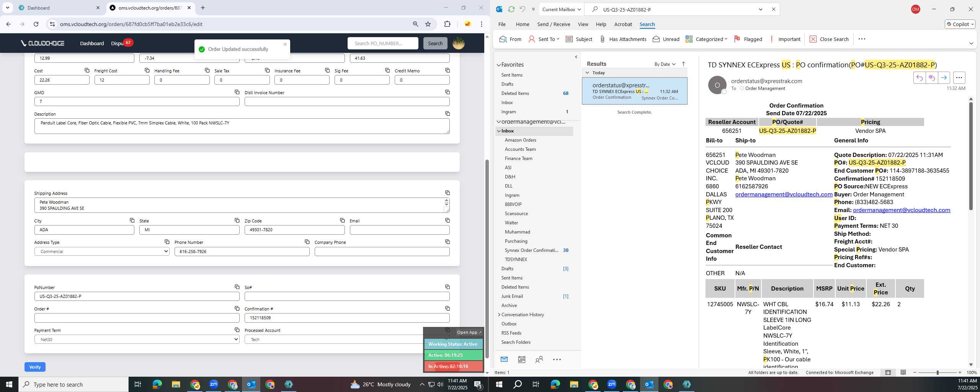Switch to the Send / Receive tab

554,24
